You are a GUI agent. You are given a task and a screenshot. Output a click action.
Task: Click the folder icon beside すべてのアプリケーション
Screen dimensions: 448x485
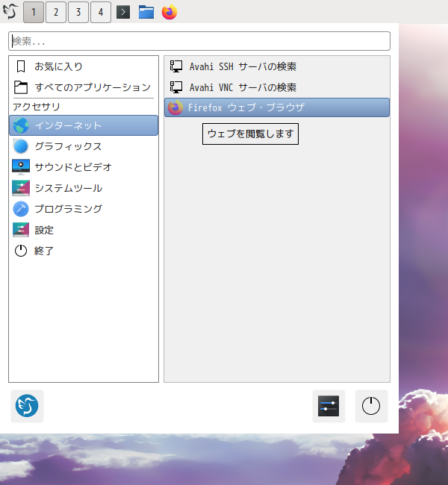tap(21, 87)
